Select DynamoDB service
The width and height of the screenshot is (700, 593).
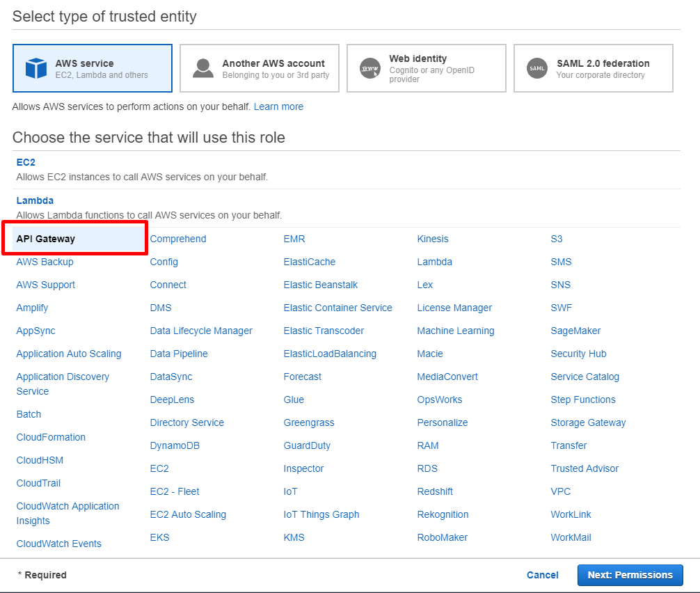[175, 445]
